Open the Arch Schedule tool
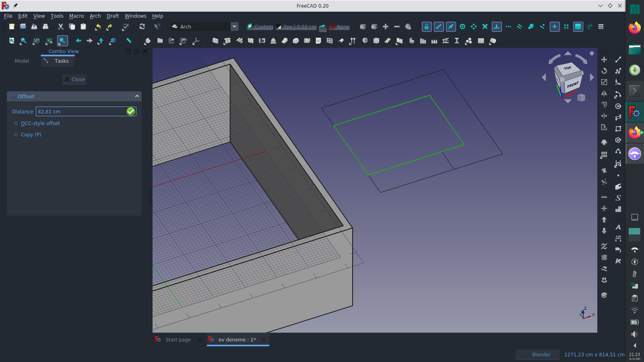Image resolution: width=644 pixels, height=362 pixels. tap(481, 41)
